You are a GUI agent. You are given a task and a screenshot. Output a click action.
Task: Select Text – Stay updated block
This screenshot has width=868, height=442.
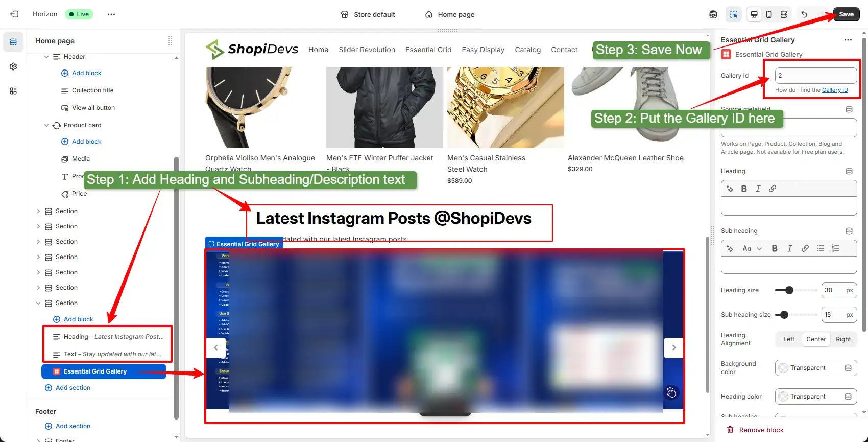[x=108, y=354]
